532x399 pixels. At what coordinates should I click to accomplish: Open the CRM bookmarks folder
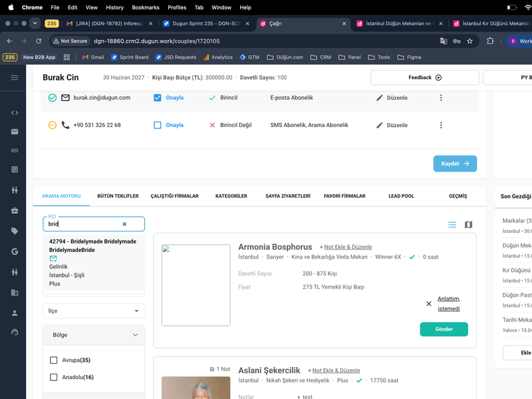(321, 57)
